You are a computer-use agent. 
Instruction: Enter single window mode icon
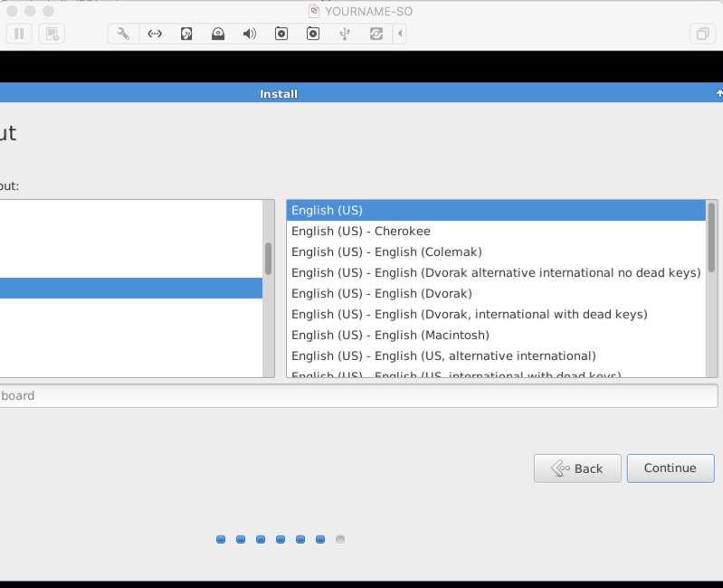pos(702,33)
